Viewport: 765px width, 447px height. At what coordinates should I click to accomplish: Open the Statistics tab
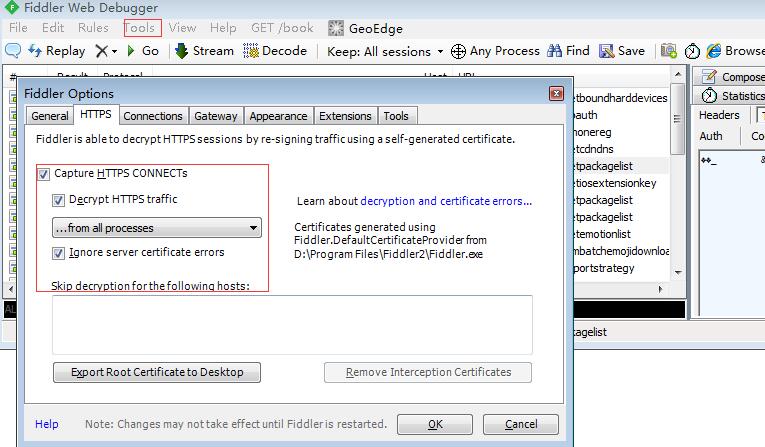[x=730, y=96]
